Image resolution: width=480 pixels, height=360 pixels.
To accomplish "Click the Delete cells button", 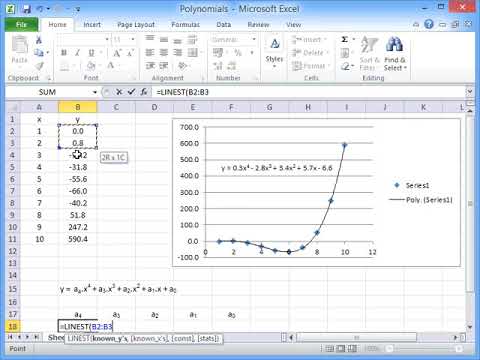I will point(309,53).
